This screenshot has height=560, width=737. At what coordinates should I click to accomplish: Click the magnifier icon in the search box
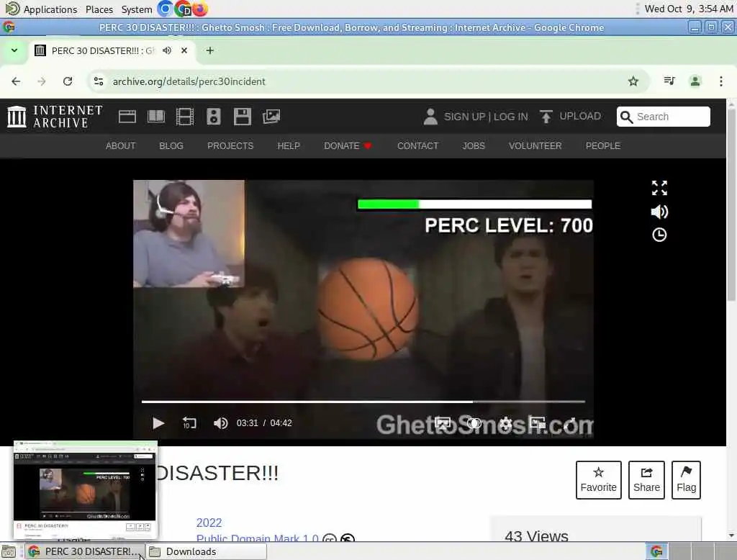coord(626,117)
